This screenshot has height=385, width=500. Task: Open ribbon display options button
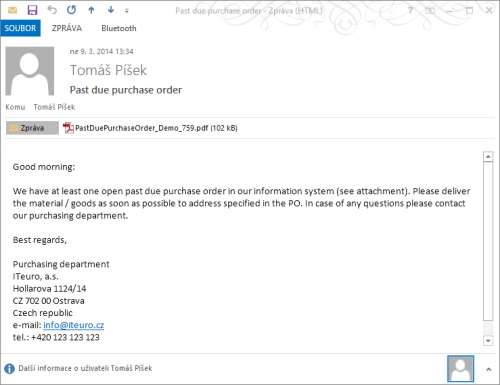[430, 11]
